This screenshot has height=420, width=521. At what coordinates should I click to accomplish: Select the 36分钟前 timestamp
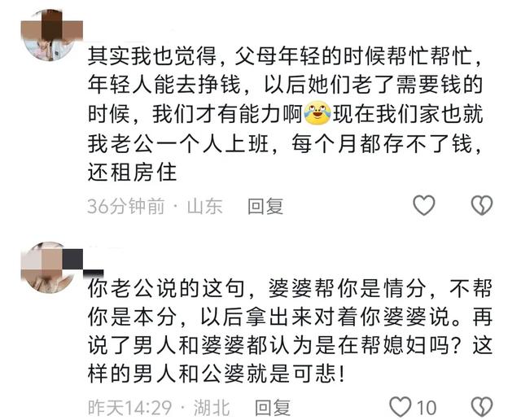[126, 206]
